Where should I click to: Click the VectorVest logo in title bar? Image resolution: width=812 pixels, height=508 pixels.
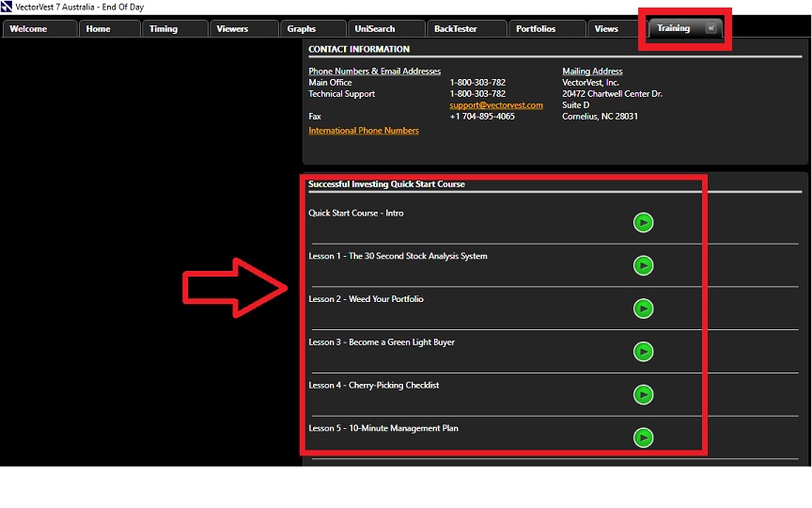coord(8,8)
